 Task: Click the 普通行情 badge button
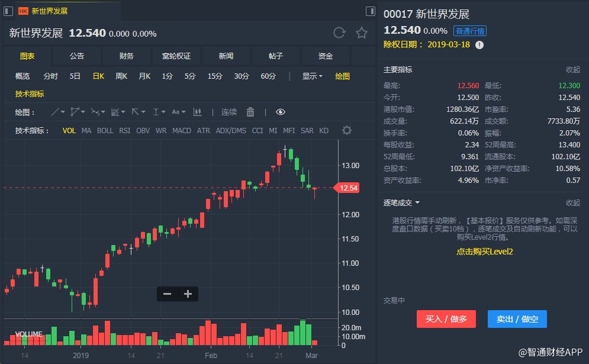469,31
